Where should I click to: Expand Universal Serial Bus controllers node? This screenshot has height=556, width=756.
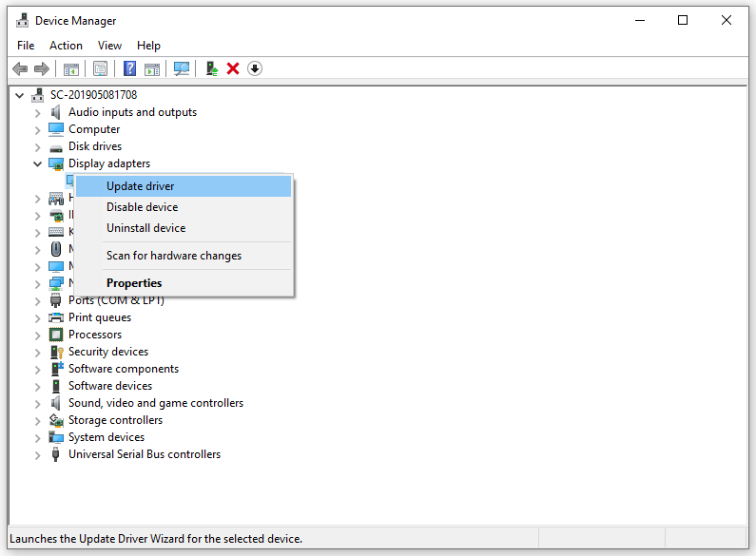tap(38, 455)
